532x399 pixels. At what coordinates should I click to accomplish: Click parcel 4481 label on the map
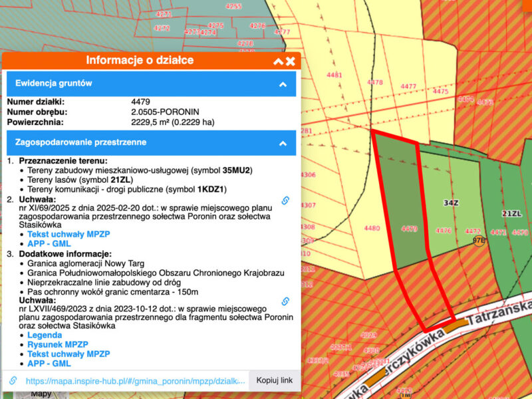pyautogui.click(x=334, y=75)
